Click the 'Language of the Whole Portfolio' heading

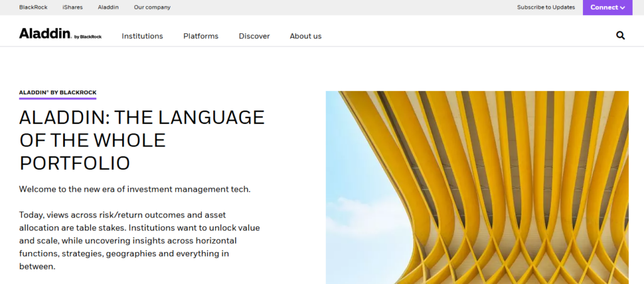pyautogui.click(x=142, y=139)
